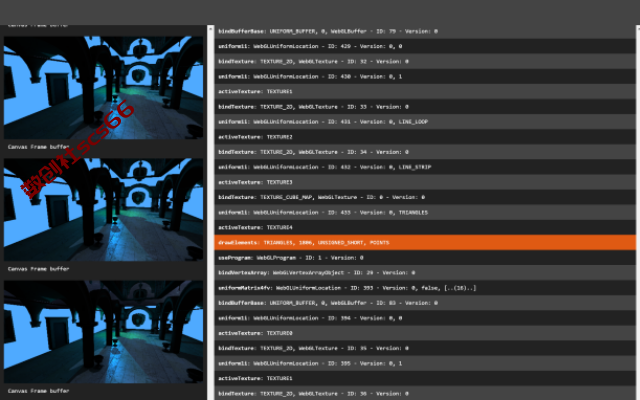Select the highlighted drawElements TRIANGLES command
This screenshot has width=640, height=400.
pyautogui.click(x=425, y=242)
